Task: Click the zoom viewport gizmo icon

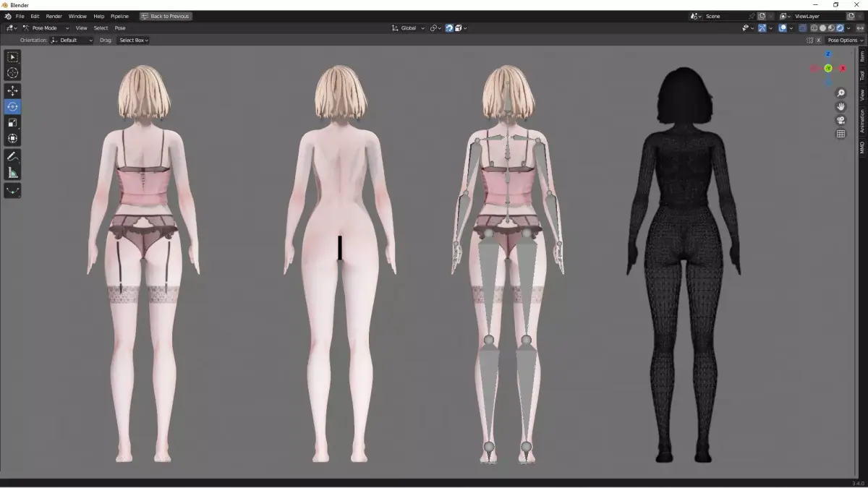Action: (x=841, y=93)
